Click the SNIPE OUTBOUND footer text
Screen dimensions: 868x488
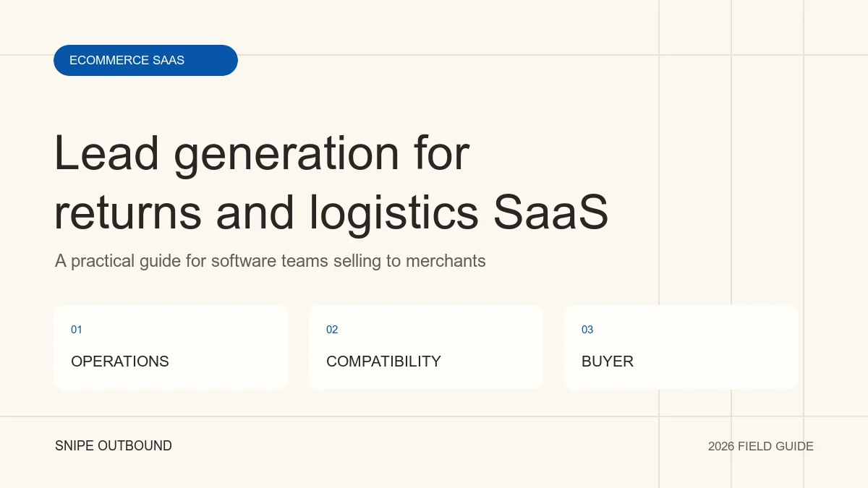point(114,446)
